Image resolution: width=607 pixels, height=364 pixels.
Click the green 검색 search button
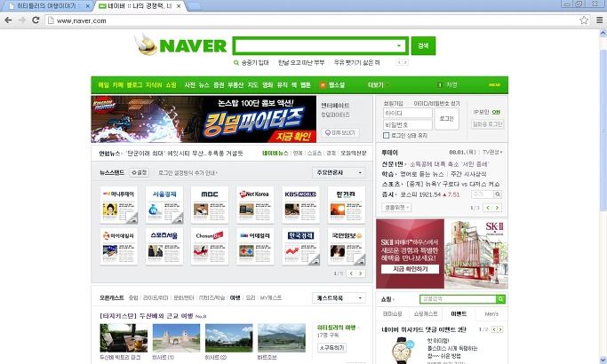pos(423,45)
